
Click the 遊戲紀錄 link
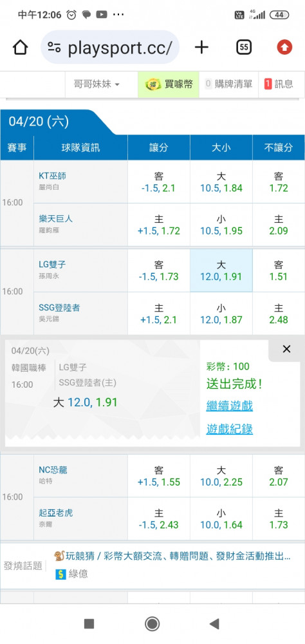(230, 429)
